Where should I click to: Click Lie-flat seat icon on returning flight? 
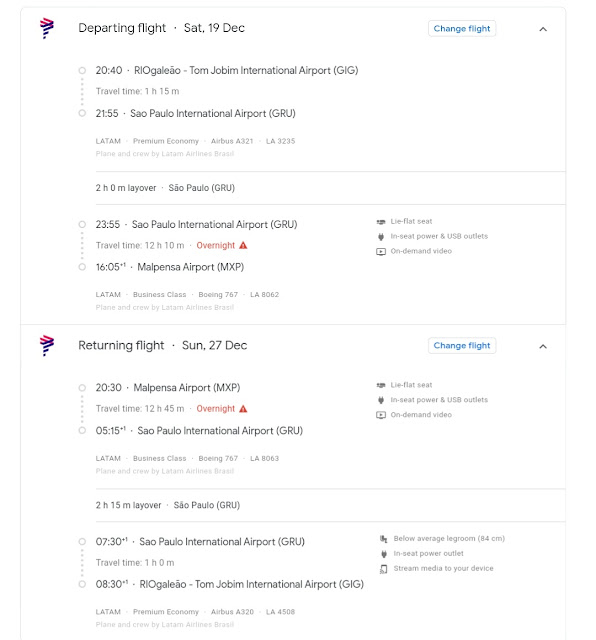[x=381, y=385]
